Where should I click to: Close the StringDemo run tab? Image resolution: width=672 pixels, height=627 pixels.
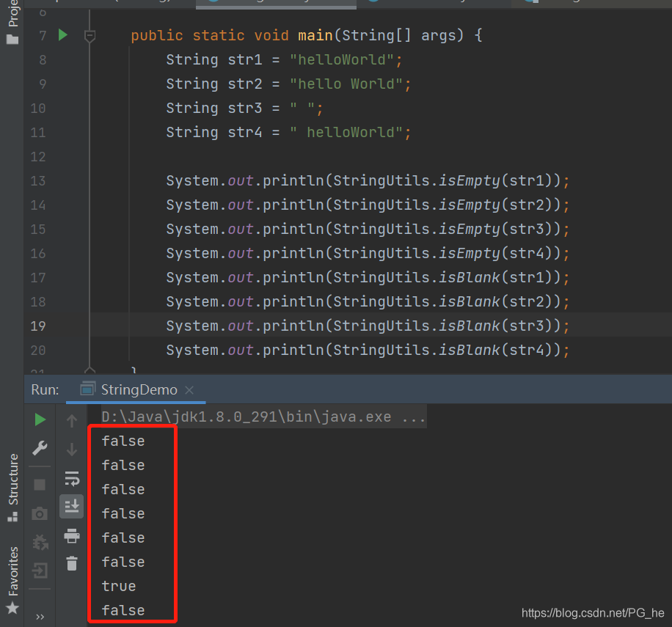(x=189, y=389)
